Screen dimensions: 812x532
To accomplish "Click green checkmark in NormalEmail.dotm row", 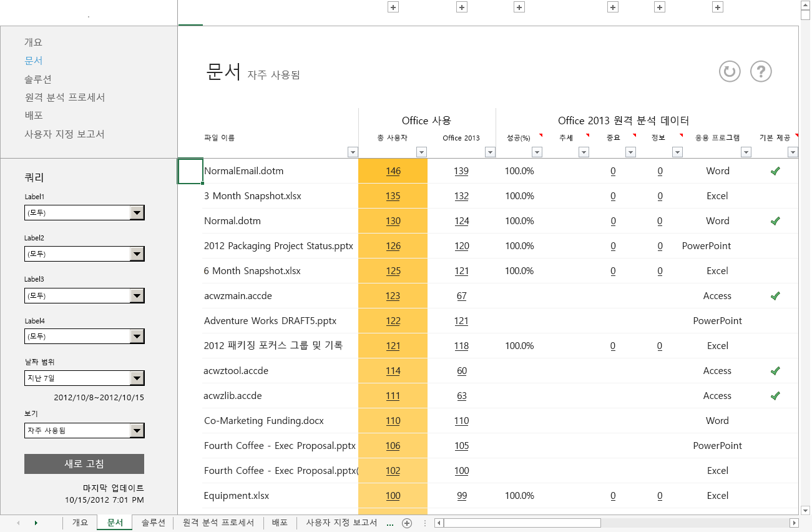I will tap(775, 171).
